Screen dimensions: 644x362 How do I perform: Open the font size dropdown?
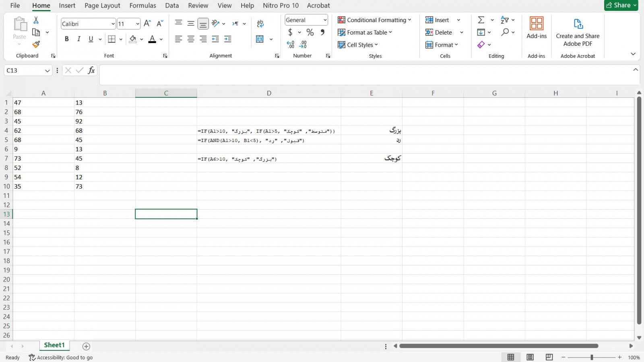(x=138, y=24)
